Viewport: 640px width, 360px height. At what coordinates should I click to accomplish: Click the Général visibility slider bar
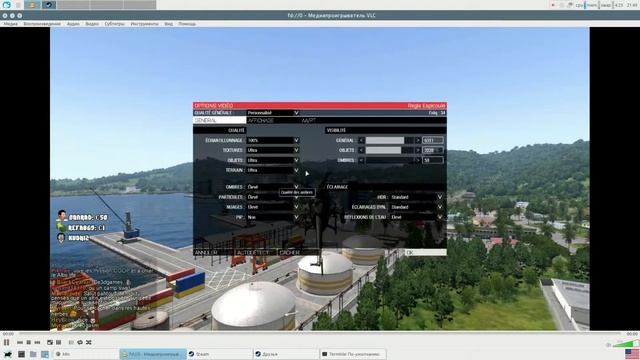point(389,140)
